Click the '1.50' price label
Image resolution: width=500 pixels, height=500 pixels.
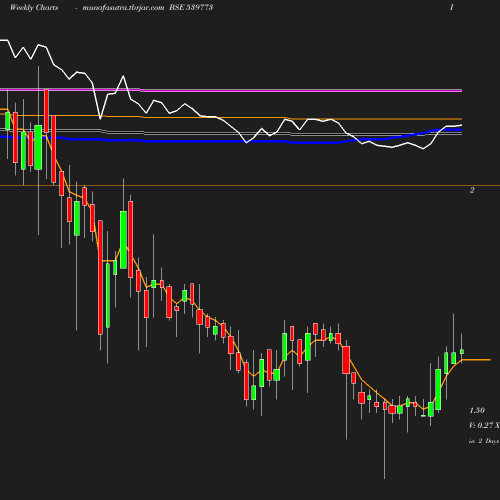click(x=477, y=410)
